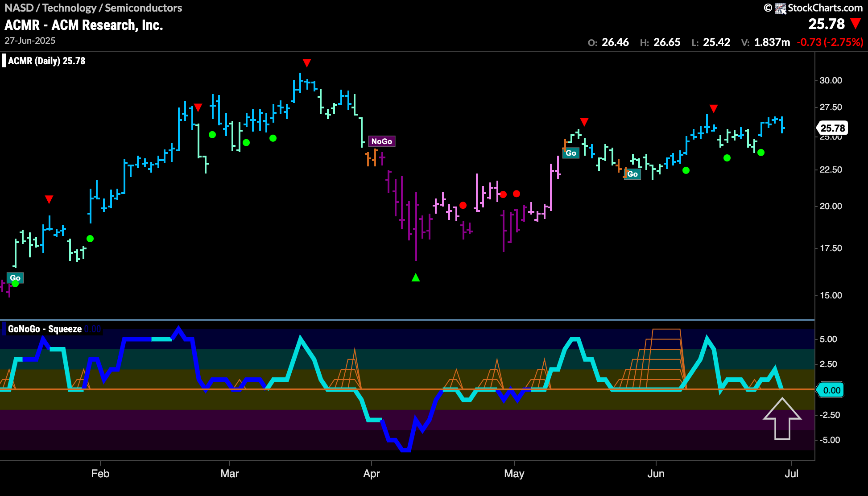Click the 17.50 price axis label
Image resolution: width=868 pixels, height=496 pixels.
point(831,248)
